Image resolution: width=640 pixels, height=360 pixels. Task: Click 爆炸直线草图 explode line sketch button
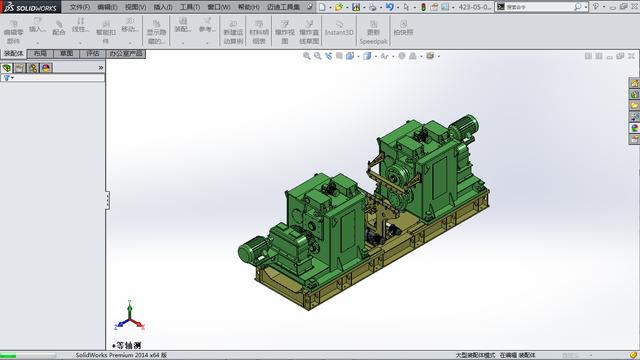(x=309, y=31)
